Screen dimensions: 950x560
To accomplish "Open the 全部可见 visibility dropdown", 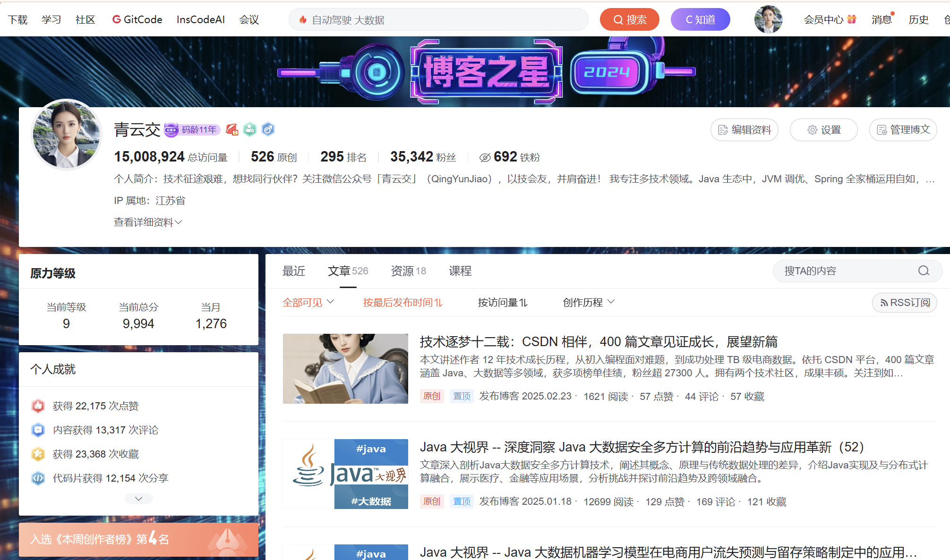I will (308, 302).
